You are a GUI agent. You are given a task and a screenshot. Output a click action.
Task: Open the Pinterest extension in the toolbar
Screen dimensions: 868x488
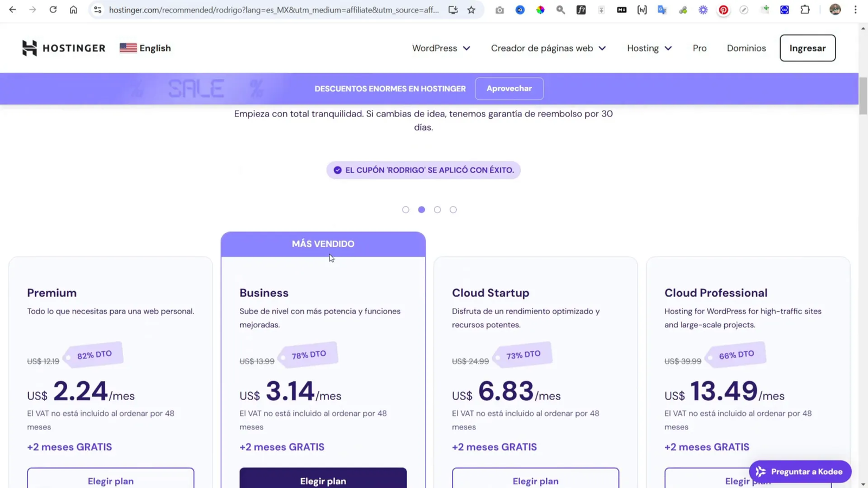coord(724,10)
